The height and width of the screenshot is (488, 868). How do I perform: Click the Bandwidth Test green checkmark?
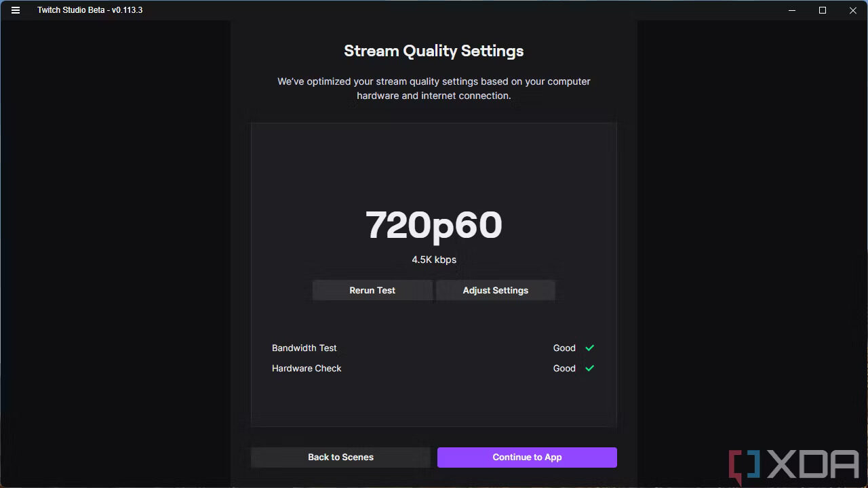[589, 348]
